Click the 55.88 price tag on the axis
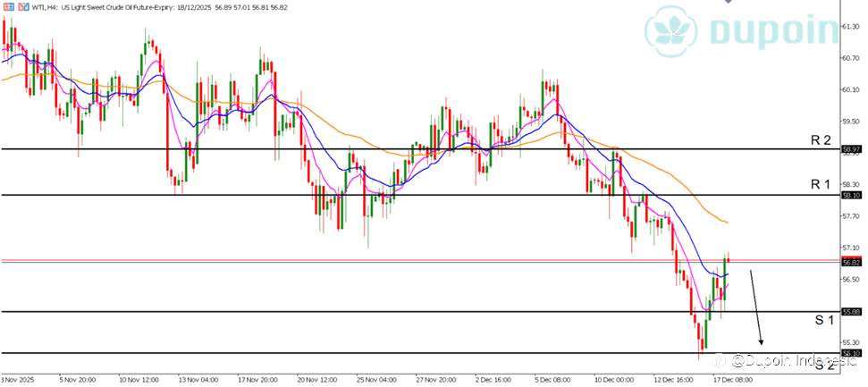The image size is (868, 387). pyautogui.click(x=850, y=312)
